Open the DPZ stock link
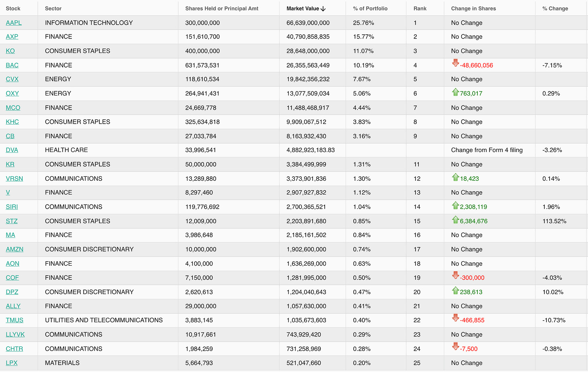 [x=12, y=292]
